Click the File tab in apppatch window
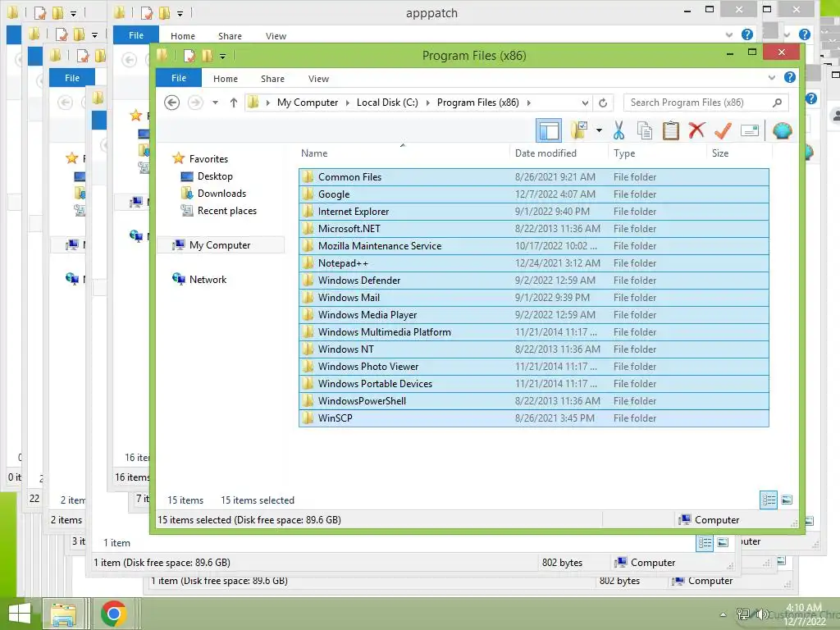Viewport: 840px width, 630px height. [x=136, y=35]
